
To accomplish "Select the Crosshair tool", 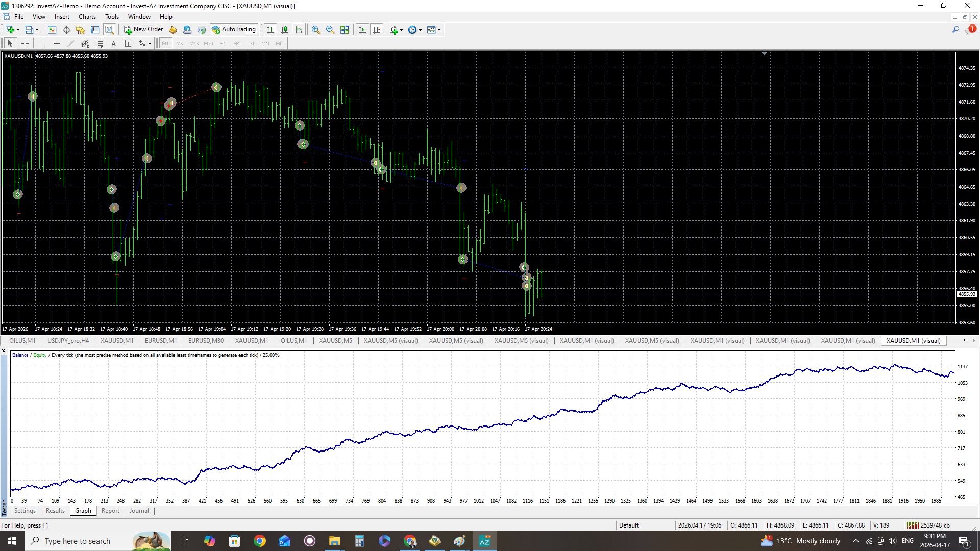I will coord(24,44).
